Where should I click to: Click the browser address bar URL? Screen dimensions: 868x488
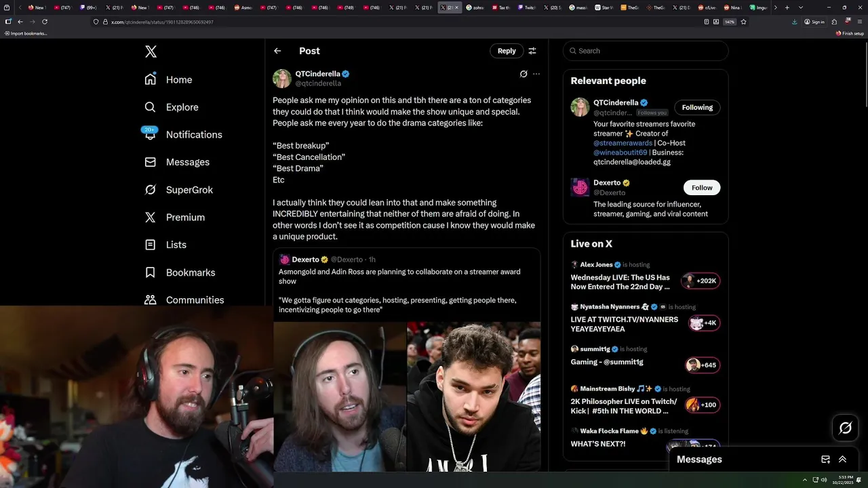[162, 22]
